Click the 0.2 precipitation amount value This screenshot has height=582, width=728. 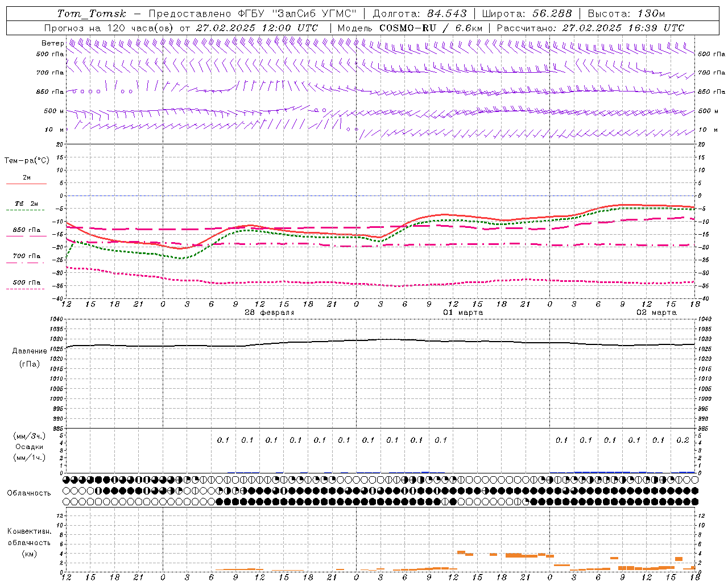click(x=682, y=440)
